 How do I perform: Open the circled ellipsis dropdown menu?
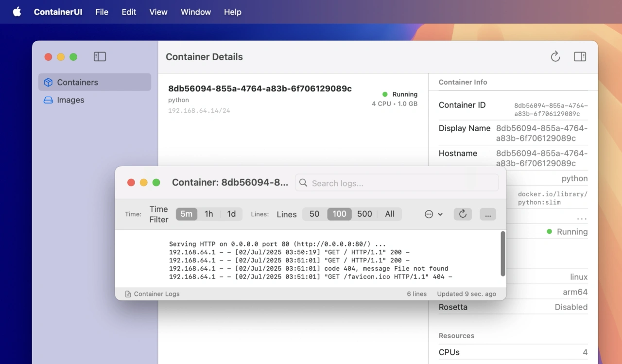(x=433, y=214)
